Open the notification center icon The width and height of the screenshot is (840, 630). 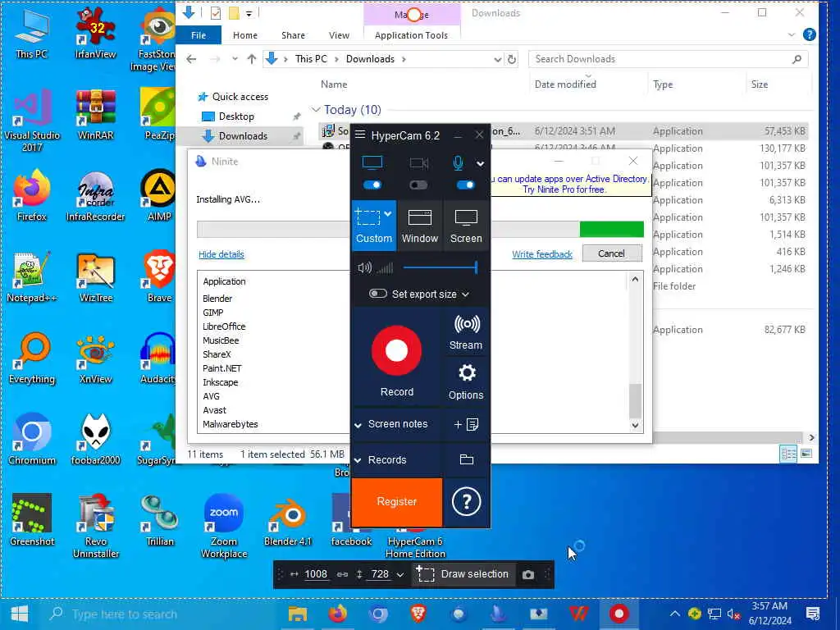point(813,614)
